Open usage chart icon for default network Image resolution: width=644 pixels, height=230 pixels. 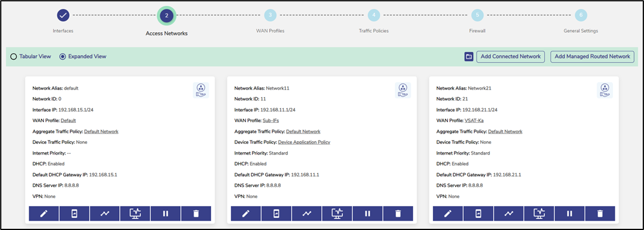tap(105, 214)
